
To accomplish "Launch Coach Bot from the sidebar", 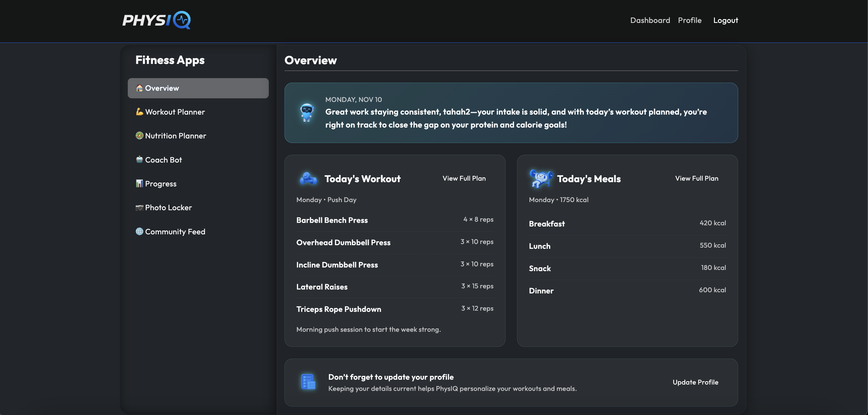I will [163, 160].
